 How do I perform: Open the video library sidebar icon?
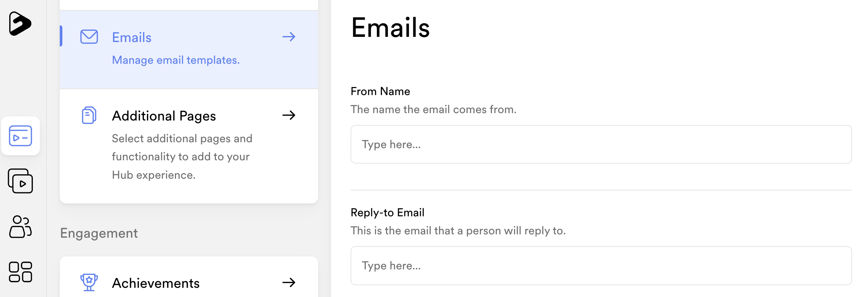pos(21,181)
